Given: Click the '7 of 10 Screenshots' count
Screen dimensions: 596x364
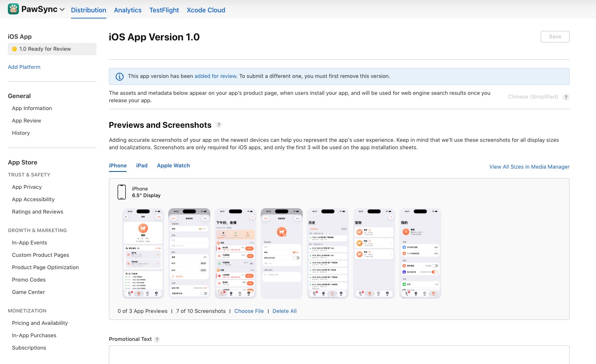Looking at the screenshot, I should click(201, 311).
